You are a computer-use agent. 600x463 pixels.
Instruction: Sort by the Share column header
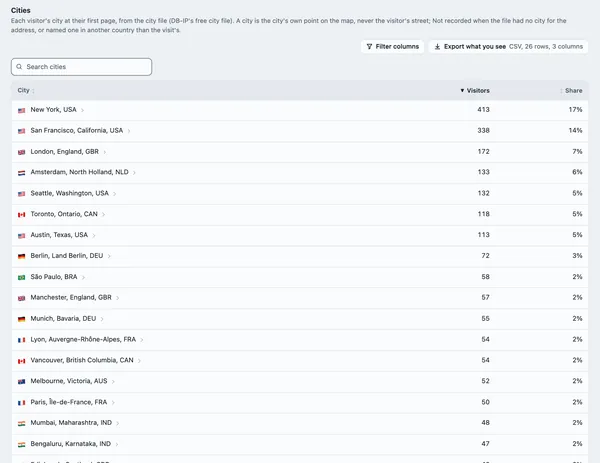pyautogui.click(x=571, y=90)
